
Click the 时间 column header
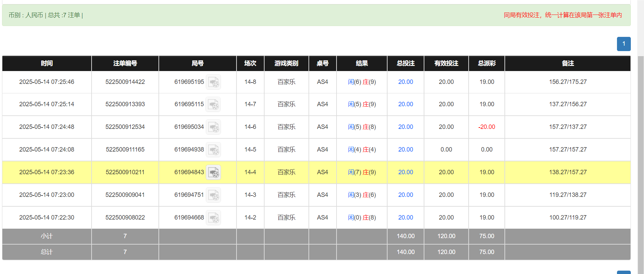tap(47, 63)
